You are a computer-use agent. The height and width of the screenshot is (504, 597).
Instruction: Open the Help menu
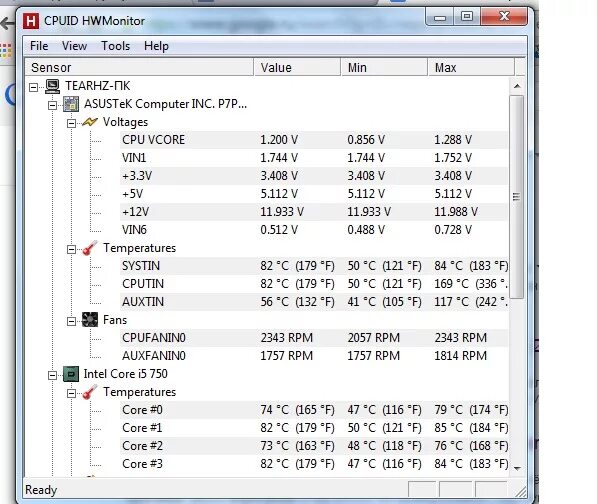tap(156, 46)
